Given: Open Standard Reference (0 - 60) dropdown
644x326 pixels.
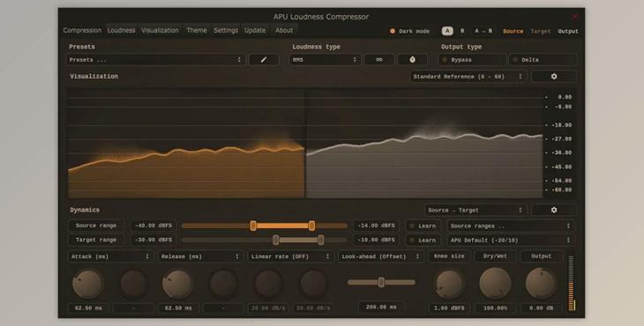Looking at the screenshot, I should tap(468, 77).
